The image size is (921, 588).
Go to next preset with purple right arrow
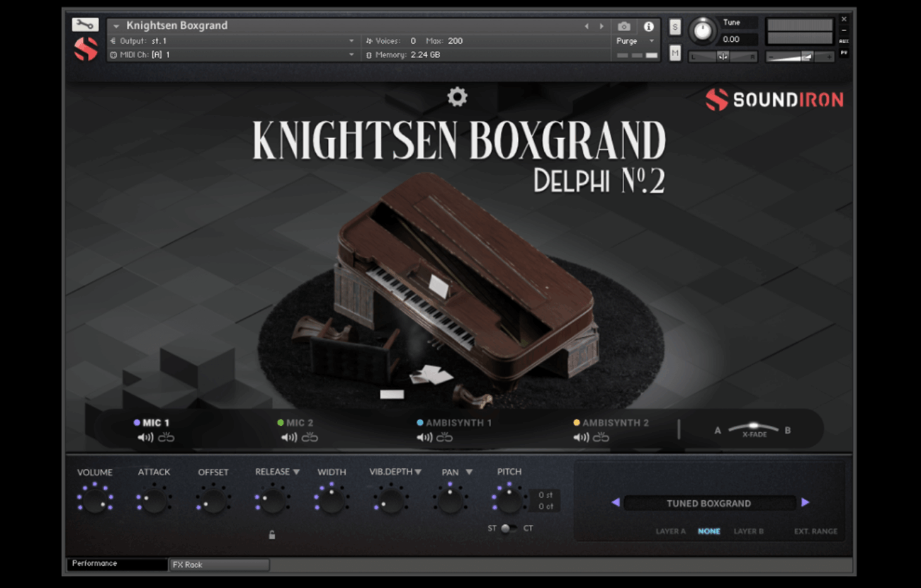[806, 502]
